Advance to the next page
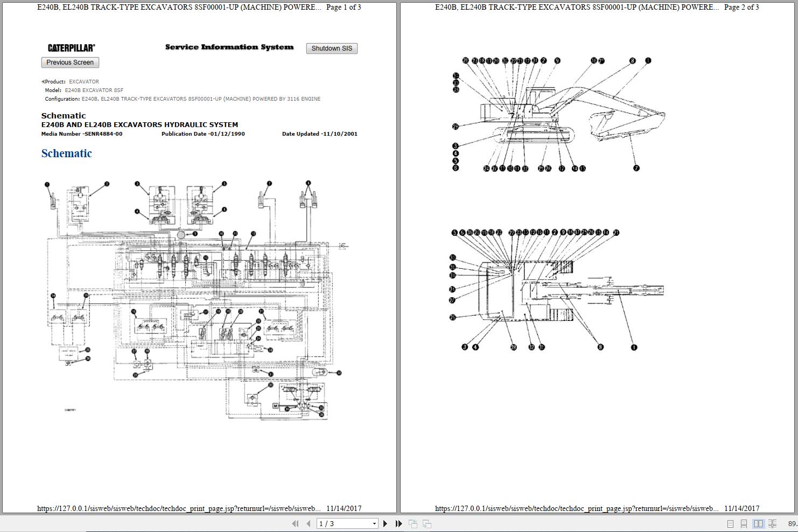 coord(385,523)
